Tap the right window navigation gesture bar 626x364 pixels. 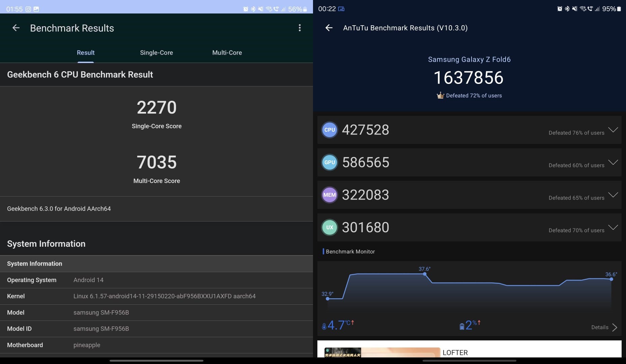click(469, 361)
